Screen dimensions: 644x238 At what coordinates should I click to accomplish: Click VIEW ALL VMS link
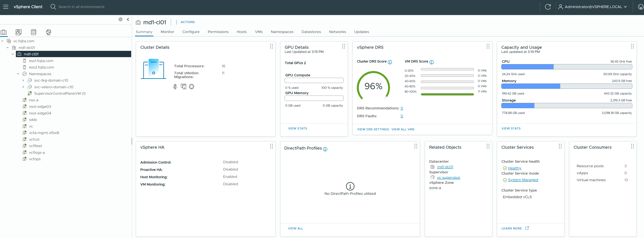[403, 129]
